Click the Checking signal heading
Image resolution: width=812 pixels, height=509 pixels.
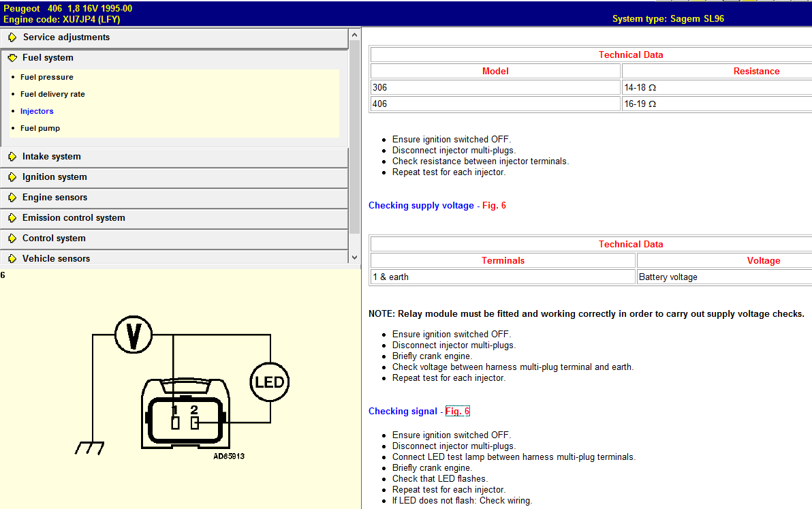coord(403,411)
